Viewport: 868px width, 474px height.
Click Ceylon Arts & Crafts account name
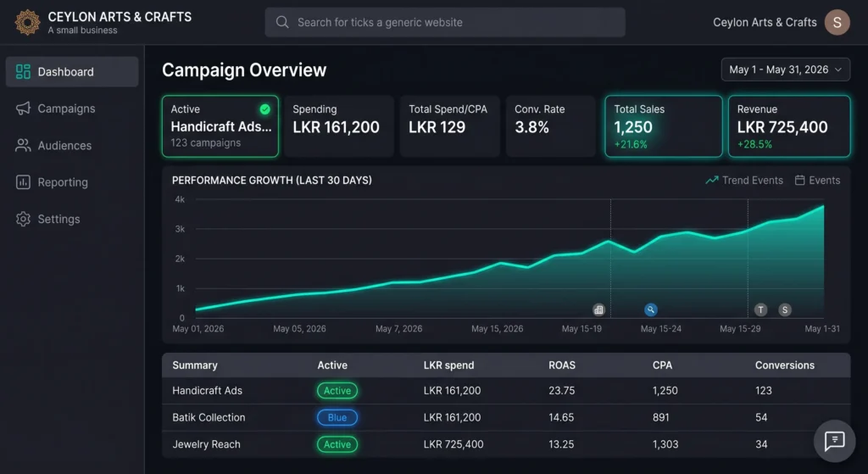coord(765,22)
